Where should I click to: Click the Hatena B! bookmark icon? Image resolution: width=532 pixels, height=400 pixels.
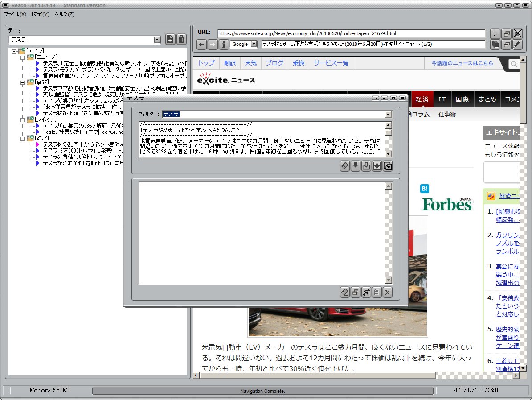(425, 189)
